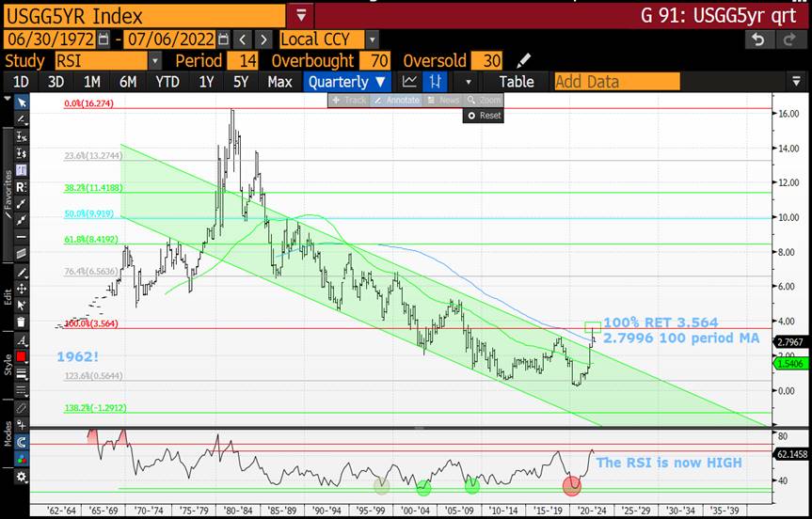
Task: Click the undo arrow button
Action: point(758,39)
